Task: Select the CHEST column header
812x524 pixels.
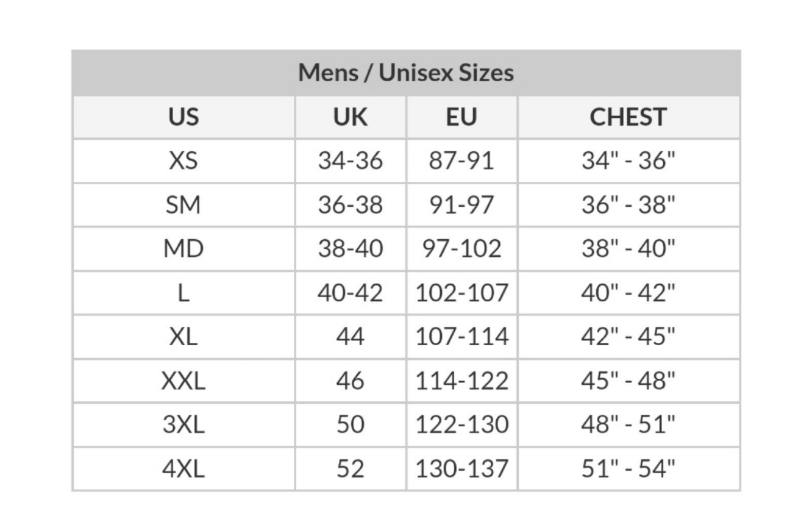Action: (628, 117)
